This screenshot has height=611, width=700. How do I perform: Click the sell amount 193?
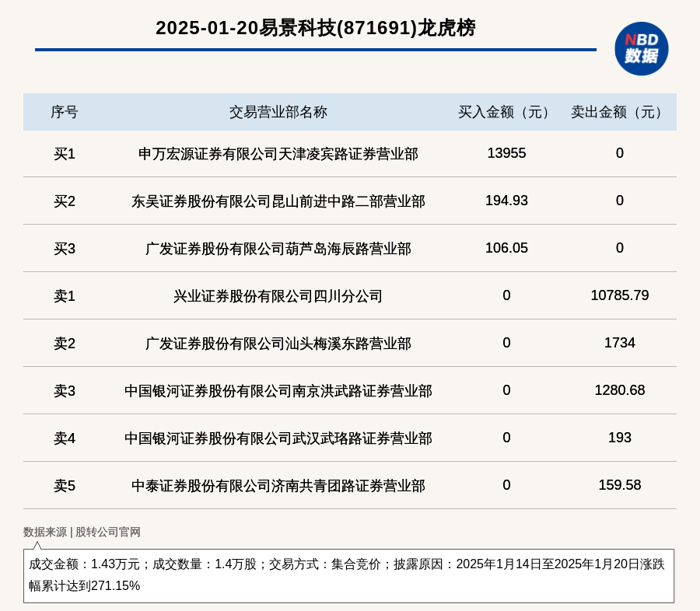click(620, 438)
